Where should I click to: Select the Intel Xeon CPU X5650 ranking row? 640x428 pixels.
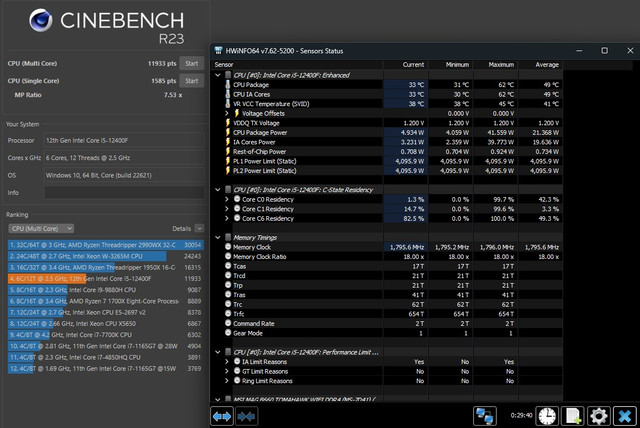click(106, 324)
